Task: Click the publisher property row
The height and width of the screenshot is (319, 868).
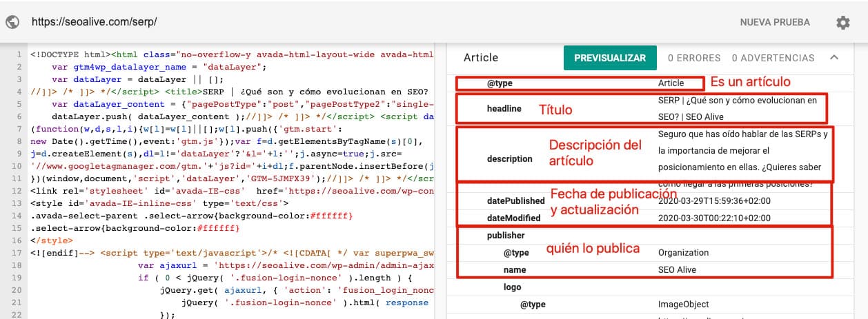Action: click(x=655, y=235)
